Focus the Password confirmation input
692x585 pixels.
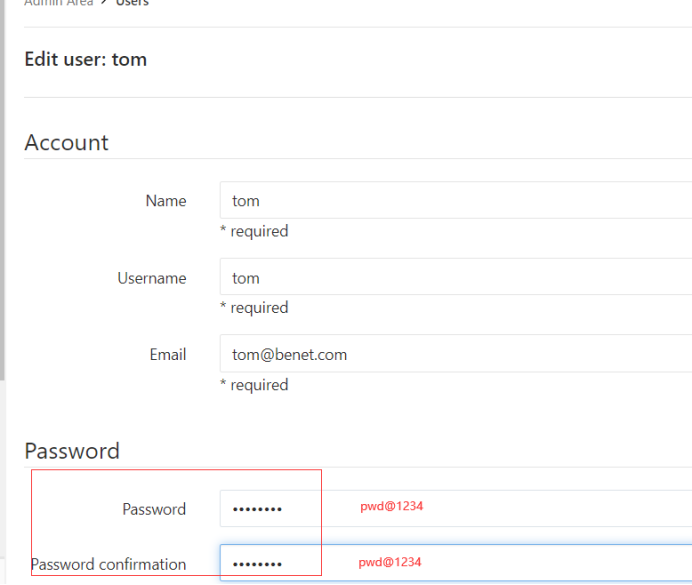click(455, 563)
